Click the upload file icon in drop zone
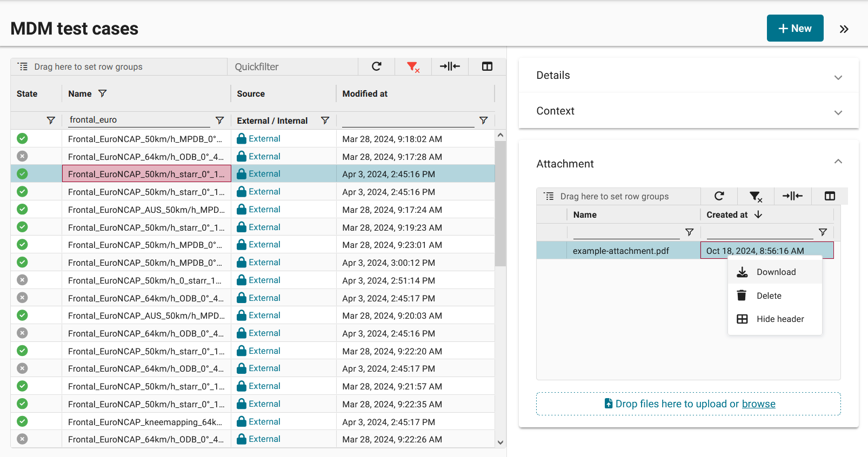Screen dimensions: 868x457 tap(608, 404)
